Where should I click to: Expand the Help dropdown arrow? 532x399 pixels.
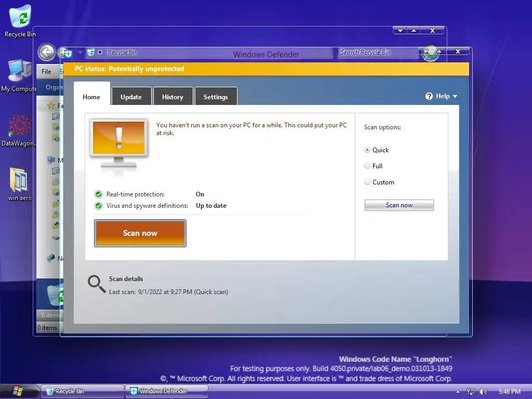point(455,96)
